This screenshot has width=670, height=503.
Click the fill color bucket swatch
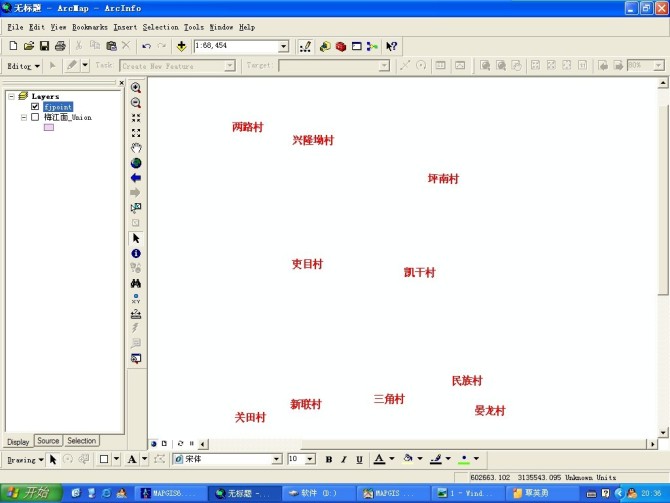pos(408,459)
